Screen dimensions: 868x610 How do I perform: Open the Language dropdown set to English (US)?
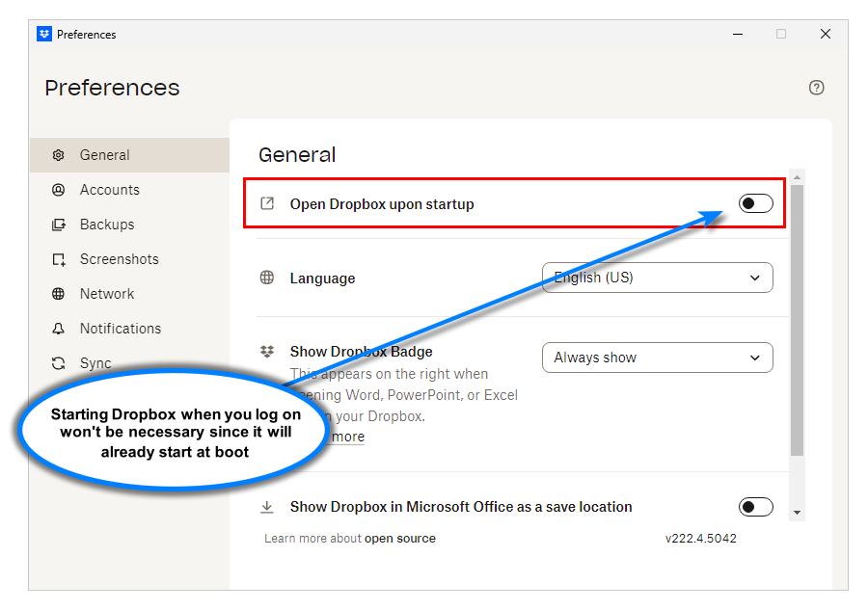(x=657, y=278)
